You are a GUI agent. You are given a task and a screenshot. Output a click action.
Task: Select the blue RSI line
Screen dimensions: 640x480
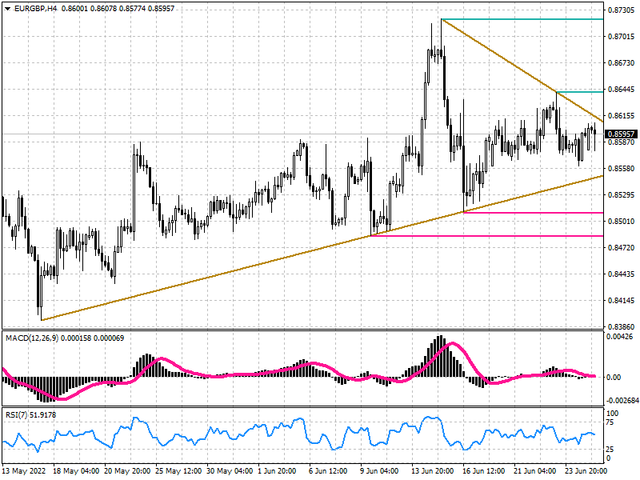(x=298, y=435)
